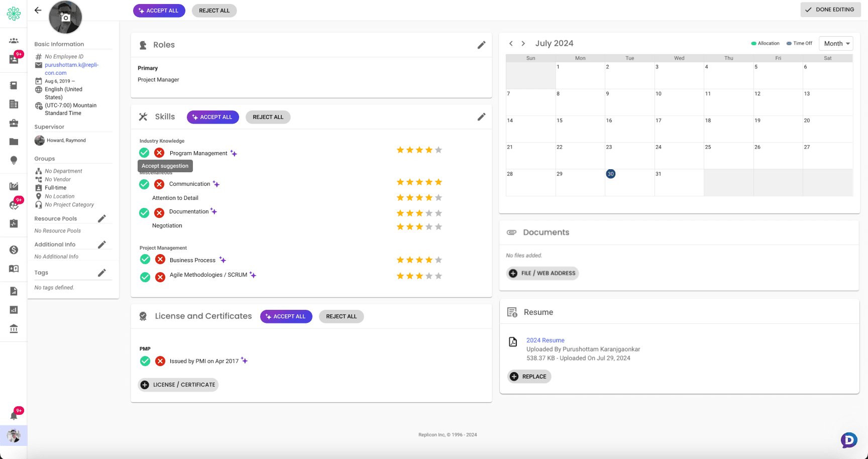Open the people group icon in sidebar
This screenshot has height=459, width=868.
(x=14, y=41)
